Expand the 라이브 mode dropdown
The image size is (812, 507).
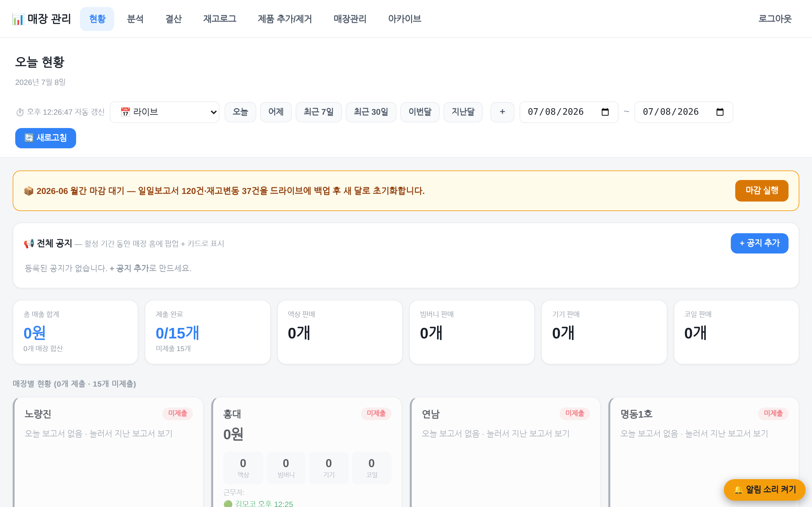pos(164,112)
